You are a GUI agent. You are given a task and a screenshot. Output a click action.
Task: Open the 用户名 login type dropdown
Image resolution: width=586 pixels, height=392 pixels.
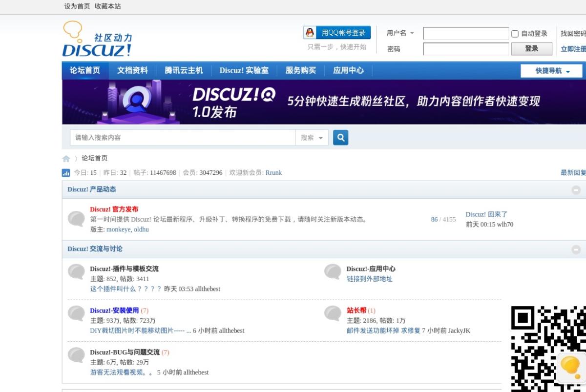point(400,33)
